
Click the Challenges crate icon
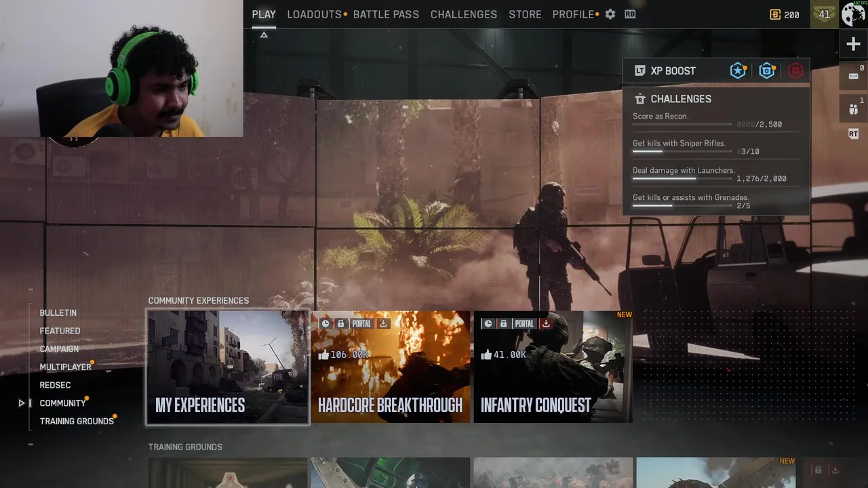pos(639,99)
